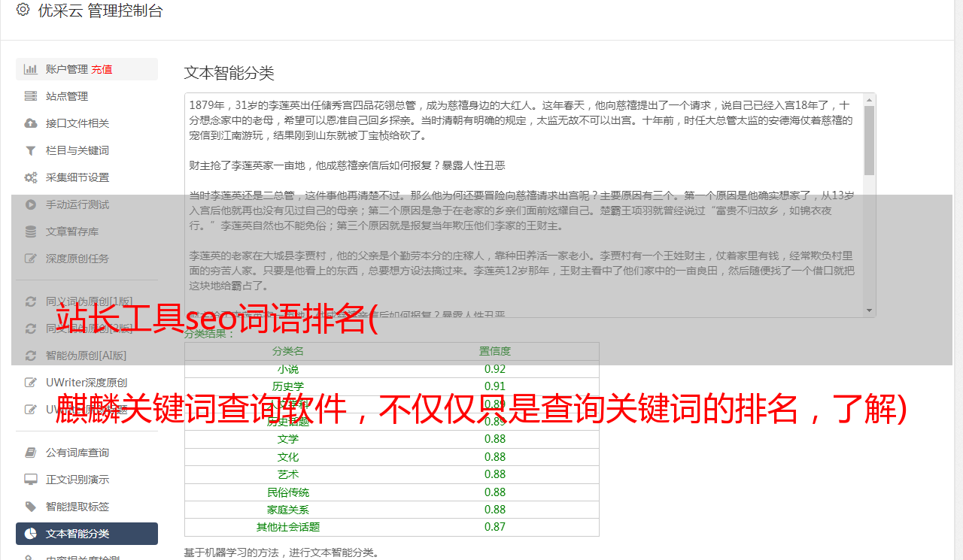This screenshot has width=963, height=560.
Task: Click the 其他社会话题 category cell
Action: coord(288,527)
